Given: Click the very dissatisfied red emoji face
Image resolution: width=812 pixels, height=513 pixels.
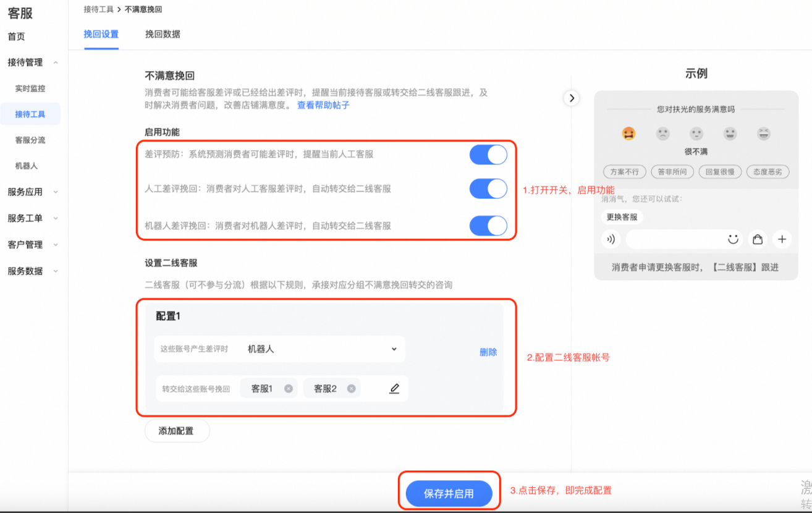Looking at the screenshot, I should 628,134.
